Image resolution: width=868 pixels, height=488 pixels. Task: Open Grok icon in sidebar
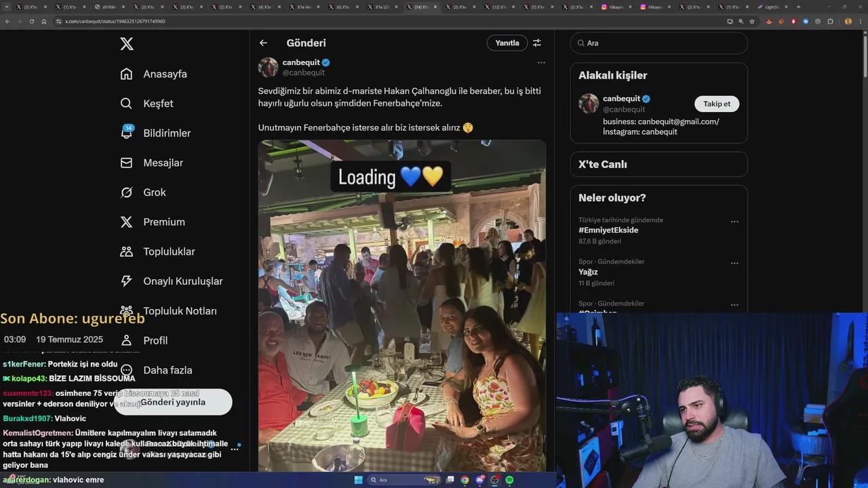tap(126, 192)
